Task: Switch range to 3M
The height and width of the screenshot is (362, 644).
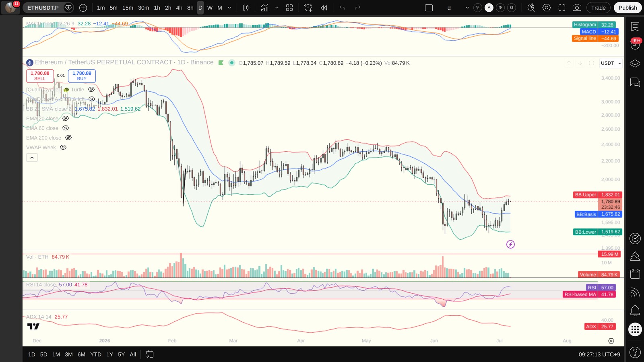Action: [x=69, y=354]
